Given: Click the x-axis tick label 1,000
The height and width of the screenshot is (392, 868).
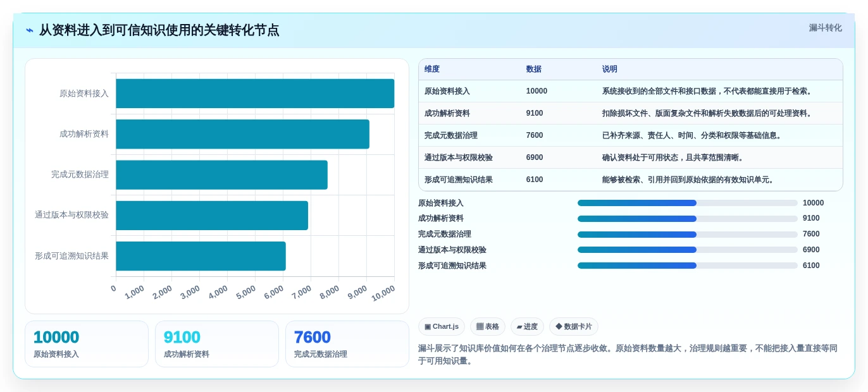Looking at the screenshot, I should pos(135,292).
